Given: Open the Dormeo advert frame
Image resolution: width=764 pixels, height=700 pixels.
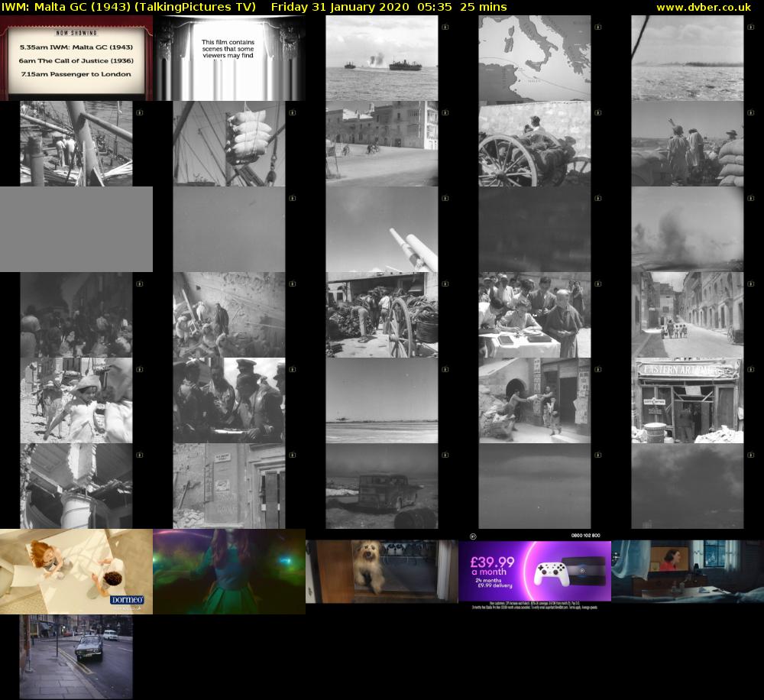Looking at the screenshot, I should tap(76, 572).
